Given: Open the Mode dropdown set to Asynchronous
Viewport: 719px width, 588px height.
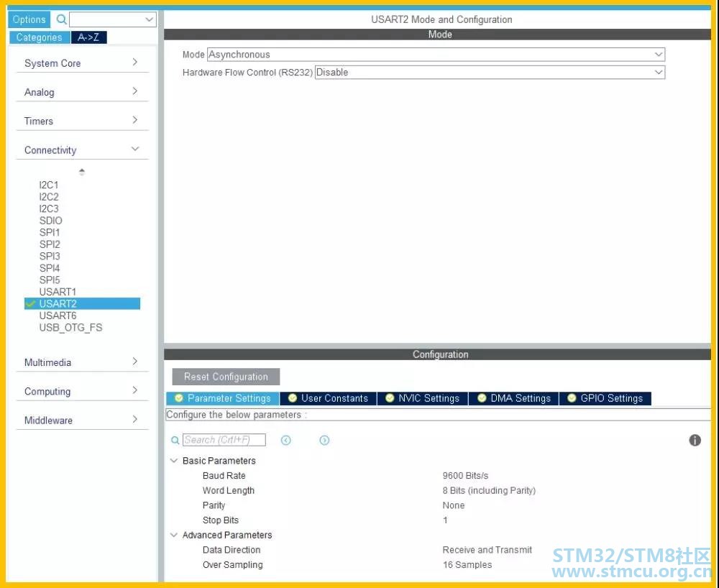Looking at the screenshot, I should point(435,55).
